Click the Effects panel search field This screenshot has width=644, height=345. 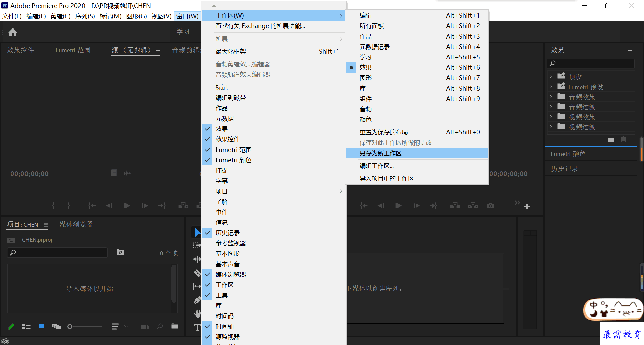click(591, 63)
